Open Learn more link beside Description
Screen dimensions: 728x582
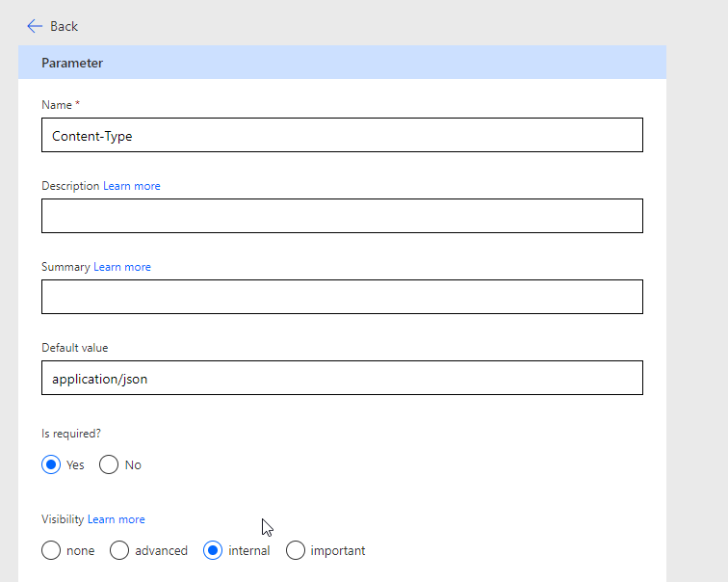pos(132,186)
